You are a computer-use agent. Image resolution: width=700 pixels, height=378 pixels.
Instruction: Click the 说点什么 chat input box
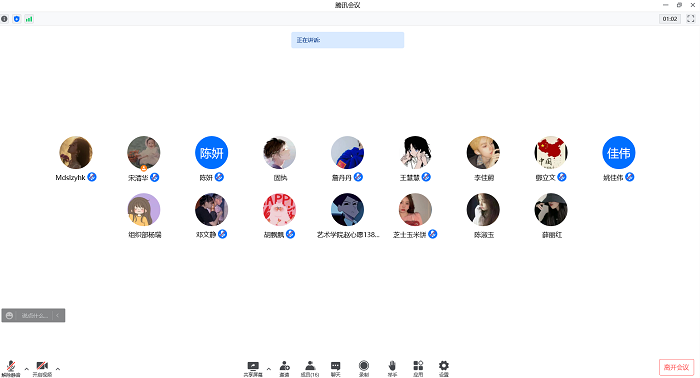point(34,315)
